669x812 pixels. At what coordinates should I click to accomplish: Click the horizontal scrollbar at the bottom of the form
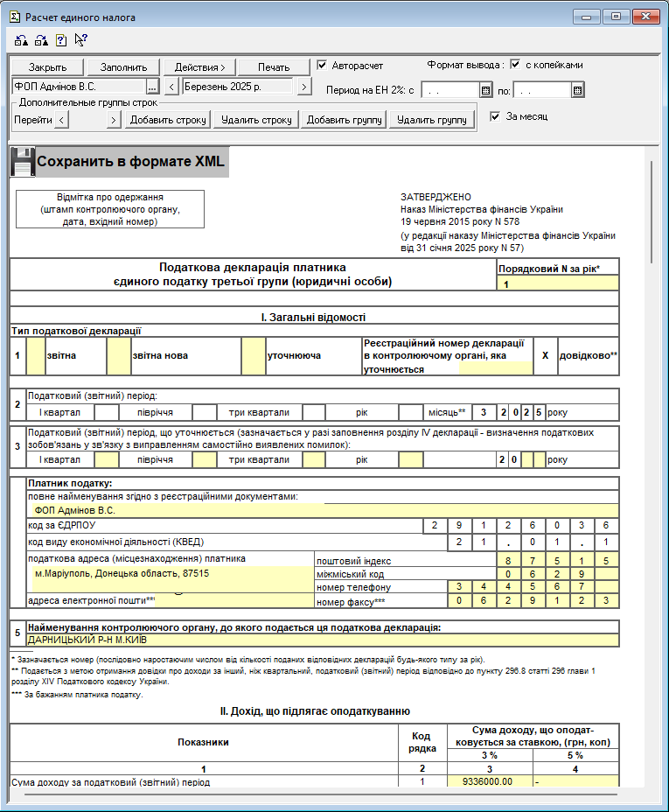pos(321,794)
